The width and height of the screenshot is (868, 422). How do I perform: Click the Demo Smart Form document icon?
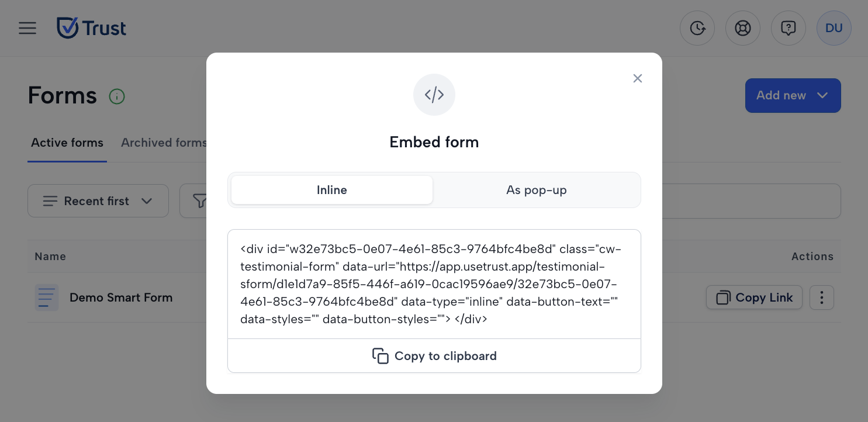click(x=47, y=298)
